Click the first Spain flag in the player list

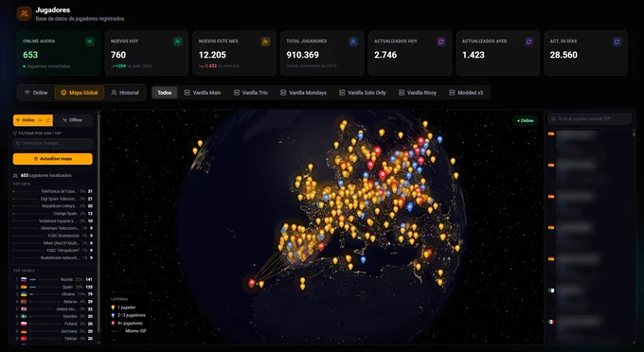551,133
